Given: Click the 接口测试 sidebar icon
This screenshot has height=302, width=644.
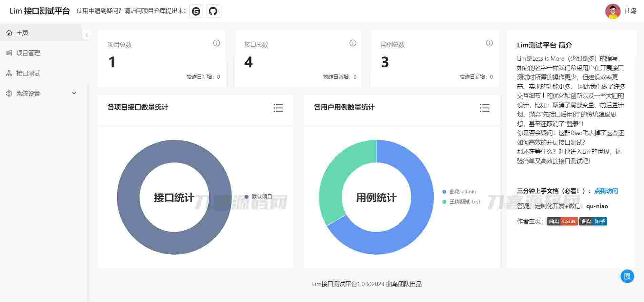Looking at the screenshot, I should (x=9, y=73).
